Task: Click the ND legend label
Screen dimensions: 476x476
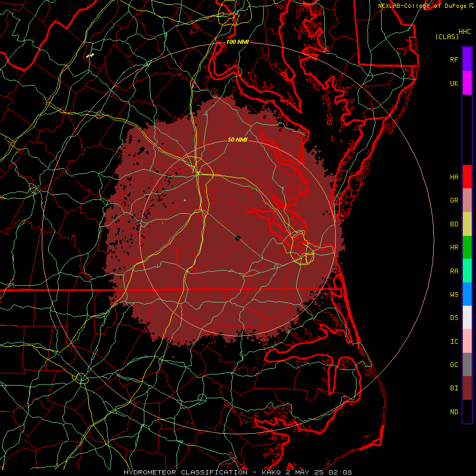Action: pos(454,412)
